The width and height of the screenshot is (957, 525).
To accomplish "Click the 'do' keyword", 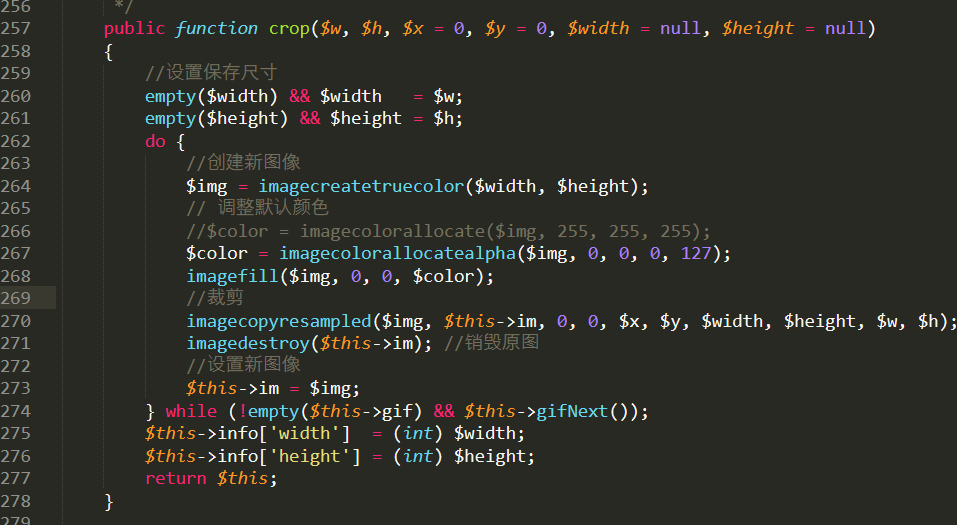I will pos(155,141).
